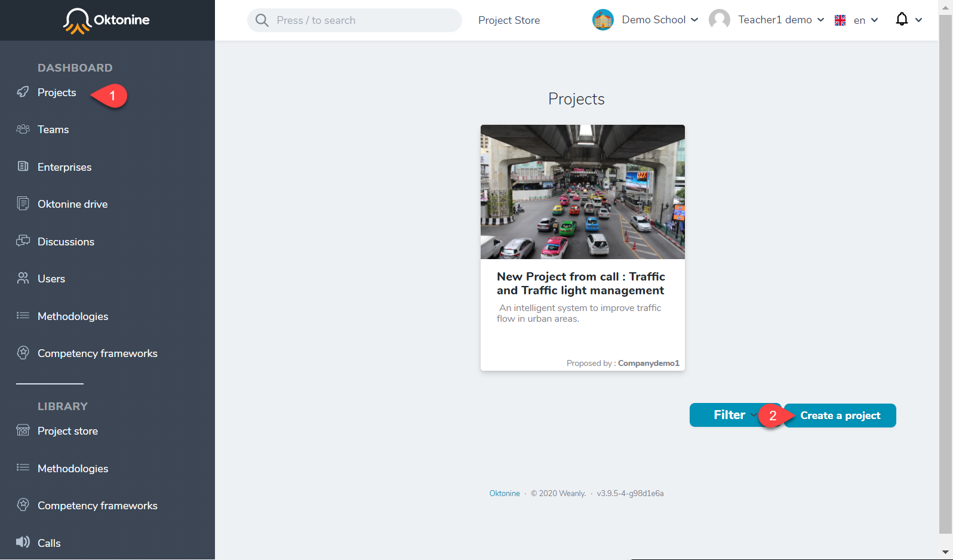Open the Traffic light management project title
The image size is (953, 560).
580,284
